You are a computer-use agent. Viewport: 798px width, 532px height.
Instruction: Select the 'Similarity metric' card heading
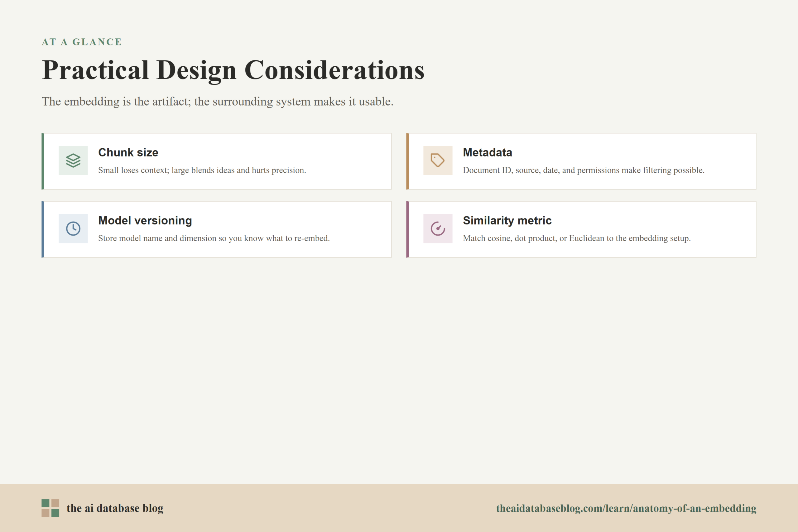[x=507, y=221]
